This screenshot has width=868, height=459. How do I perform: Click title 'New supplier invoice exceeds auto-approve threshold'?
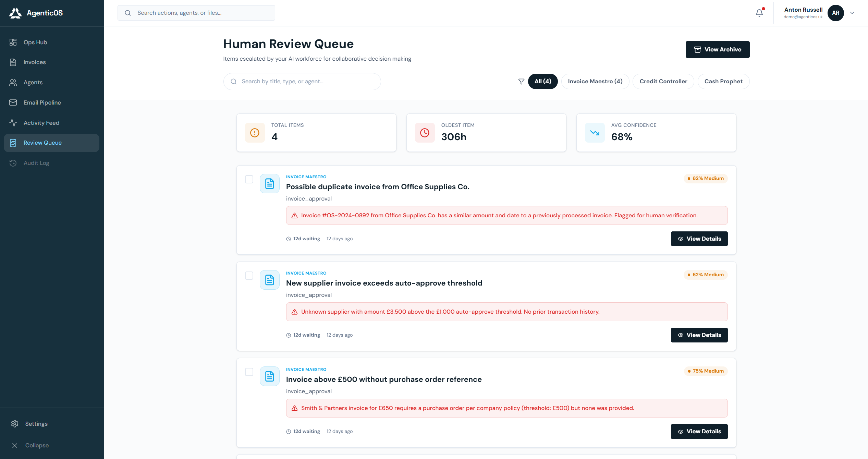tap(384, 283)
